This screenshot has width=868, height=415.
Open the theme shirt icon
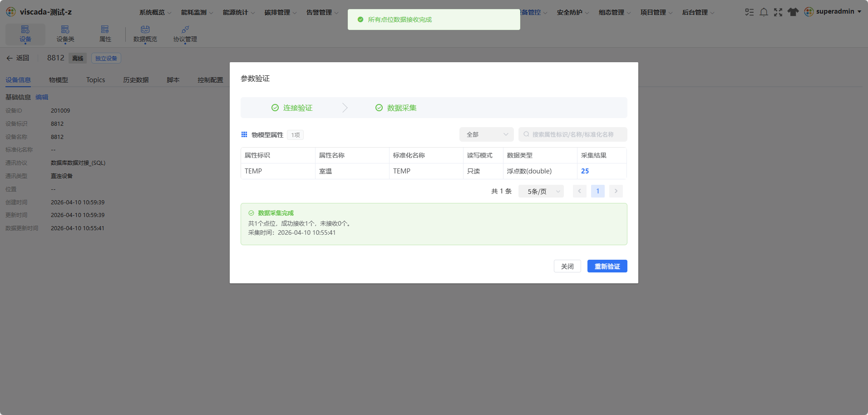pyautogui.click(x=793, y=12)
